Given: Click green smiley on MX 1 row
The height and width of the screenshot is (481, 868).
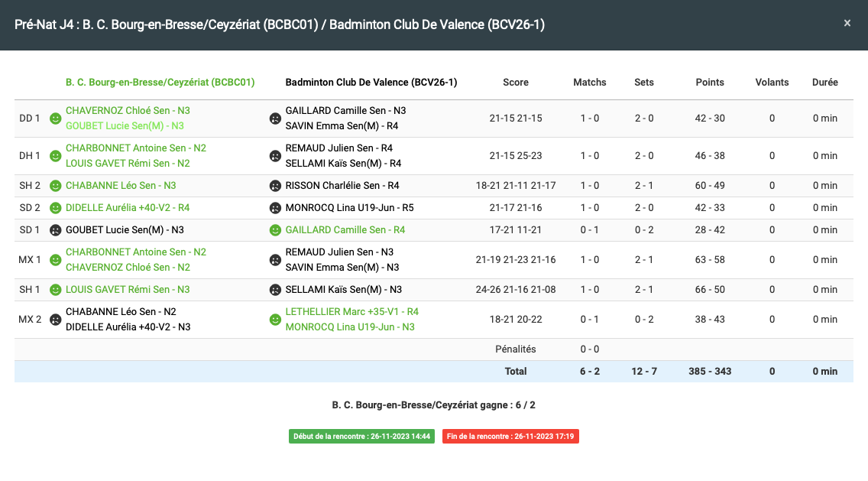Looking at the screenshot, I should 55,260.
